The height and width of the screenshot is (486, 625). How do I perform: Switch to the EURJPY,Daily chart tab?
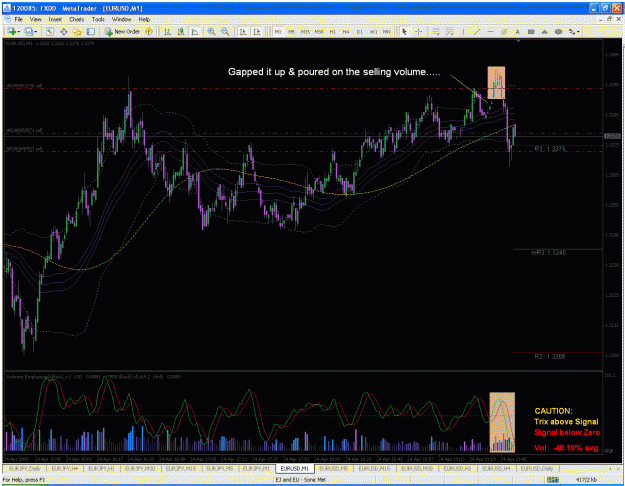(x=25, y=468)
